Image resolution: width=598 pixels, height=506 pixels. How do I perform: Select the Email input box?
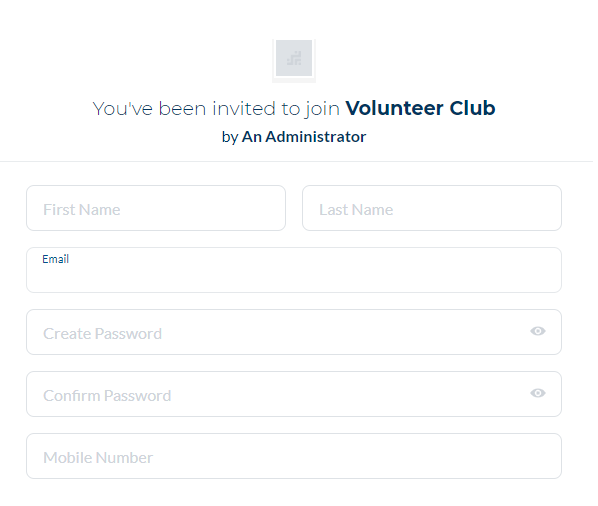[x=296, y=272]
